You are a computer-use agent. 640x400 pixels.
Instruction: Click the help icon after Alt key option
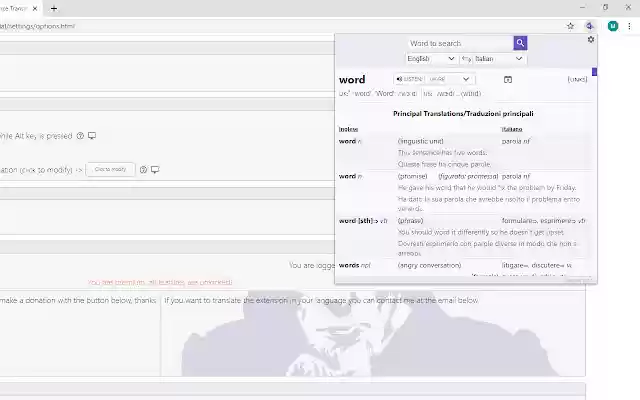point(80,136)
